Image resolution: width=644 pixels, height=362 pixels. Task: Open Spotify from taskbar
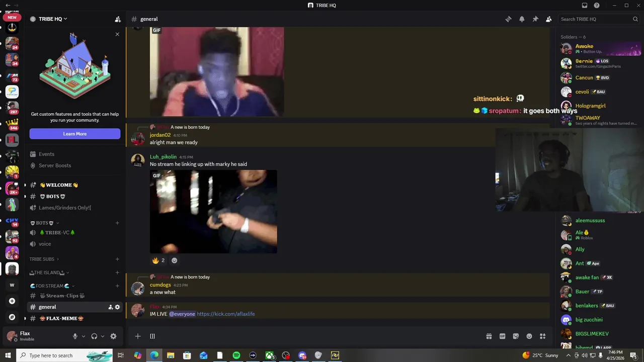coord(236,355)
